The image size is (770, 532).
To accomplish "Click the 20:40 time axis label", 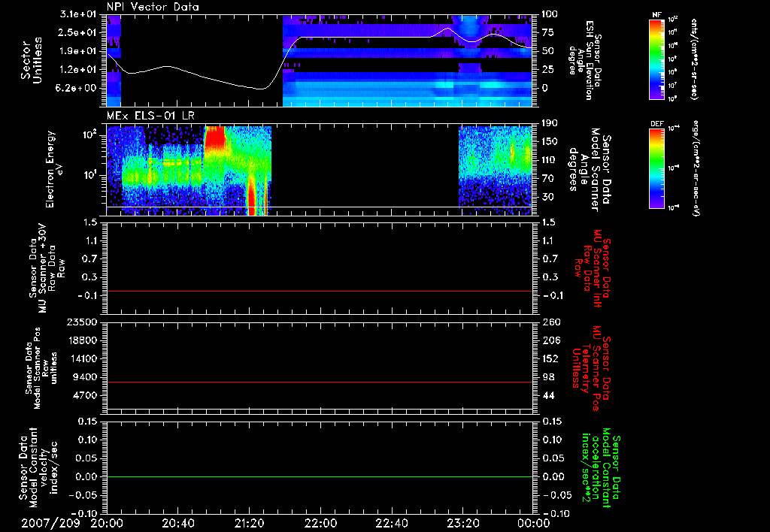I will (x=177, y=523).
